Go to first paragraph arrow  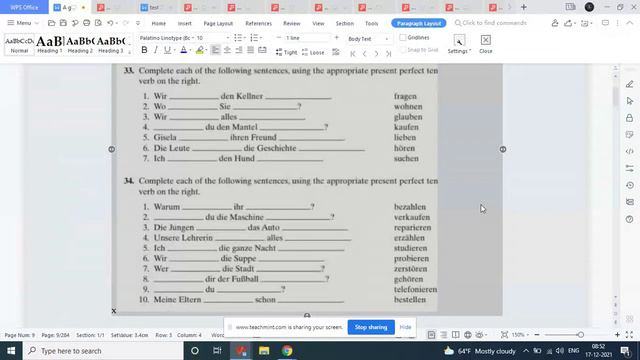coord(353,53)
